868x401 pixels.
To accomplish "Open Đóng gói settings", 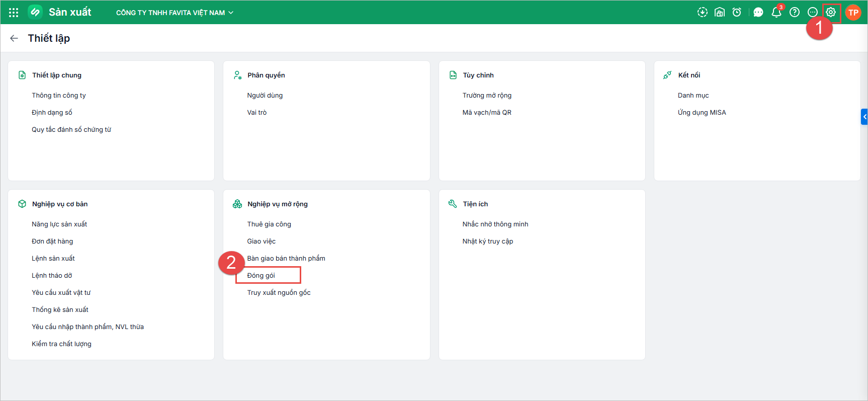I will click(261, 275).
